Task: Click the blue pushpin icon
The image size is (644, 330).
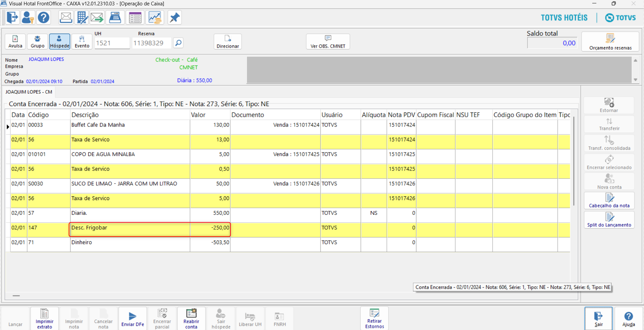Action: 174,17
